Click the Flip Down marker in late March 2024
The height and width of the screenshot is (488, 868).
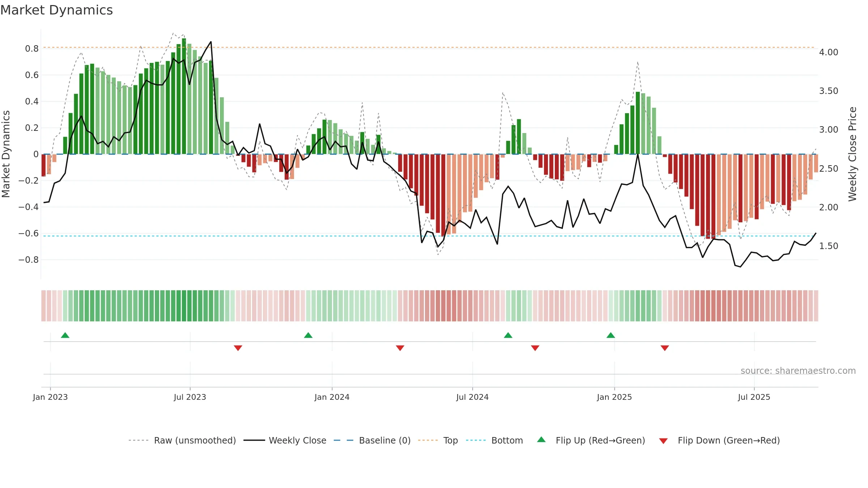click(400, 348)
